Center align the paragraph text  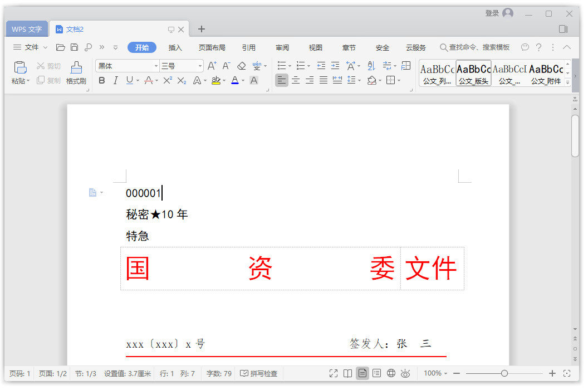[x=296, y=80]
